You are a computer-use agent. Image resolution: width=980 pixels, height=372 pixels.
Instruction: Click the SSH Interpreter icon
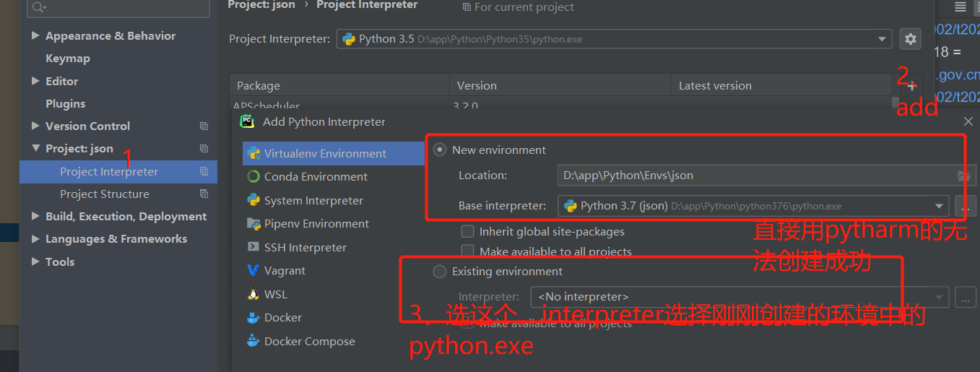(253, 247)
